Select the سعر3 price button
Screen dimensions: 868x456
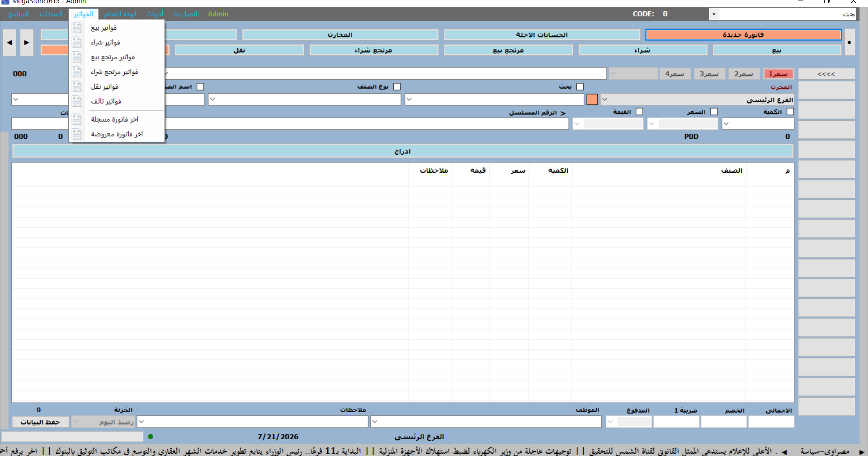click(709, 74)
